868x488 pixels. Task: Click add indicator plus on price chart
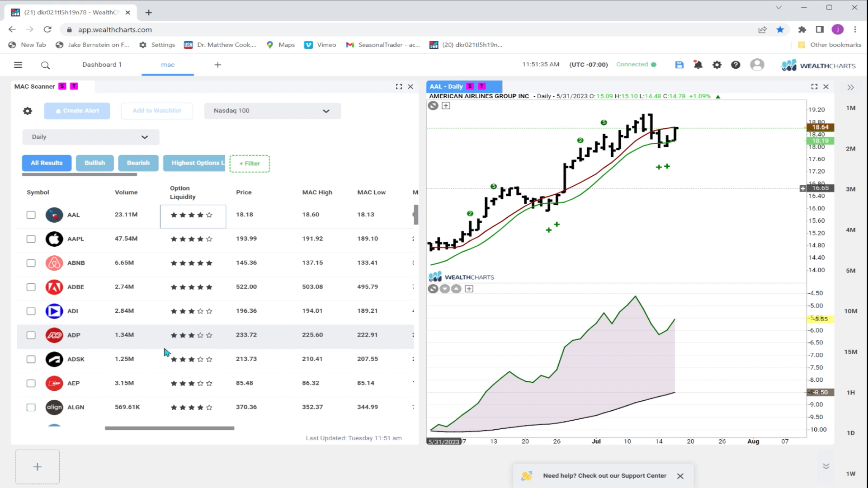[446, 106]
